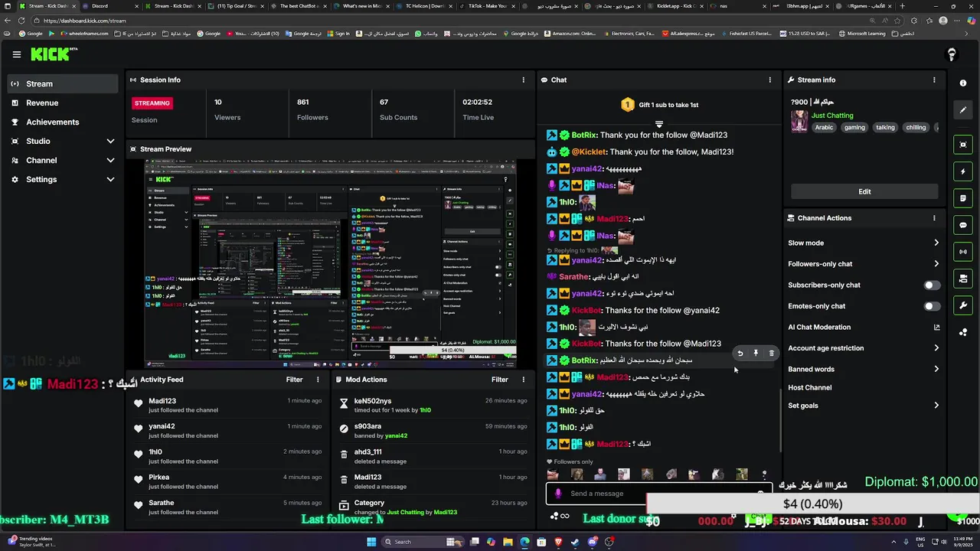The image size is (980, 551).
Task: Toggle the broadcast session info panel icon
Action: point(963,252)
